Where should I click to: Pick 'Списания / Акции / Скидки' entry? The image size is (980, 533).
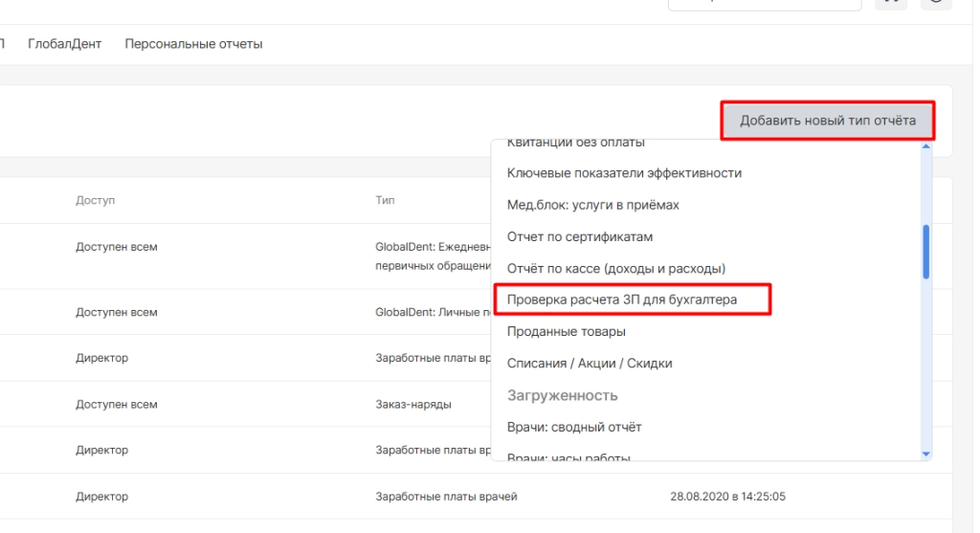[x=589, y=364]
